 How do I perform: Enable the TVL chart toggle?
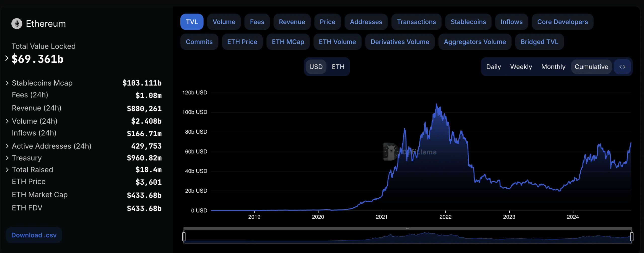pos(192,22)
